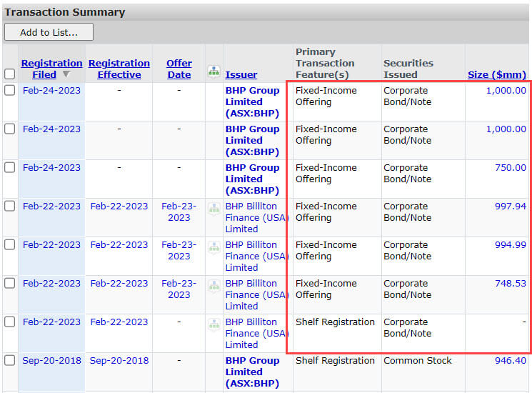
Task: Open the Registration Filed date in the 997.94 row
Action: (51, 207)
